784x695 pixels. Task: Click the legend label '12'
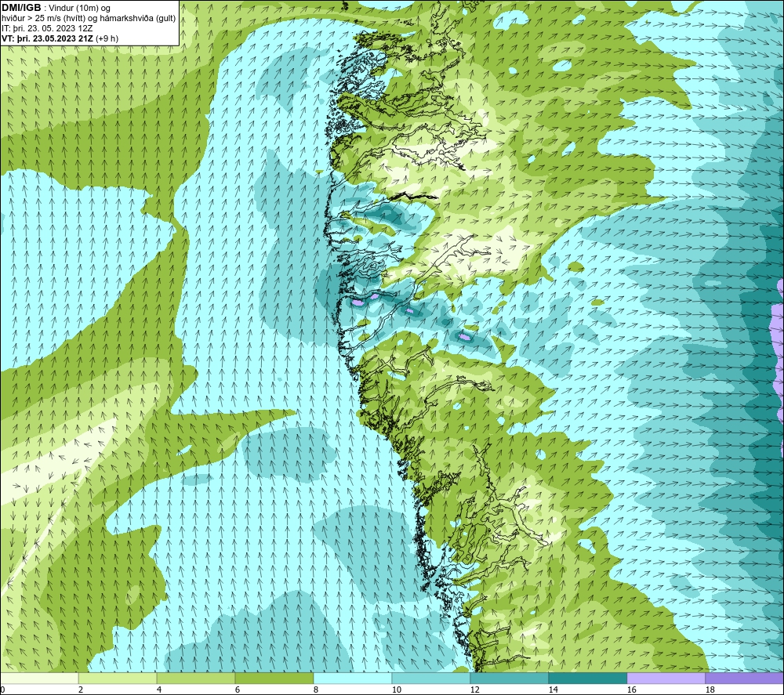[x=474, y=690]
